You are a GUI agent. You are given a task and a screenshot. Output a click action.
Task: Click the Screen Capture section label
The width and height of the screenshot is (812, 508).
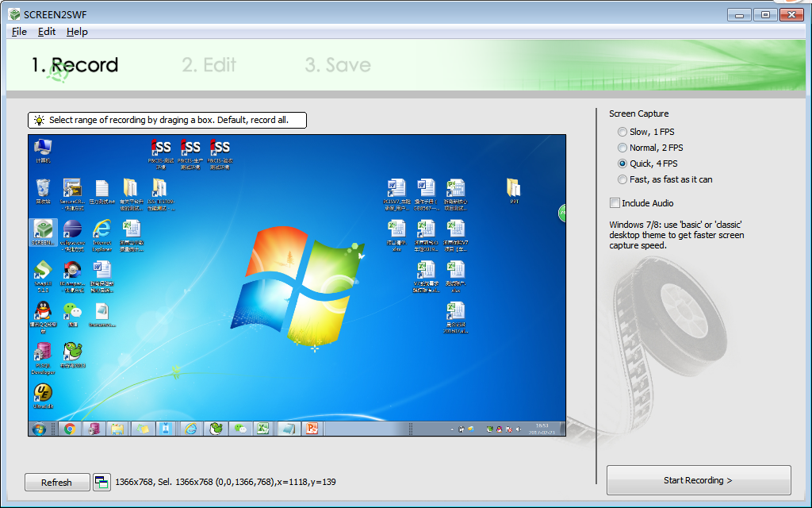tap(638, 114)
